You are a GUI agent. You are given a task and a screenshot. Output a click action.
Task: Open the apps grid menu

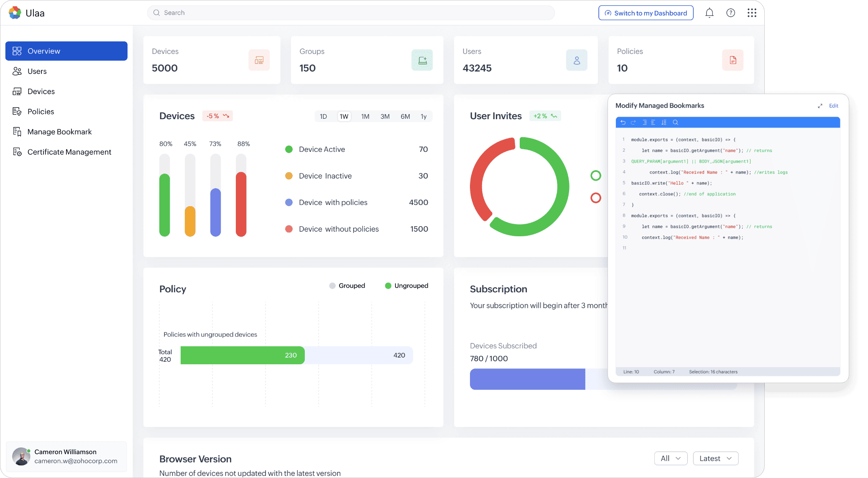point(752,13)
